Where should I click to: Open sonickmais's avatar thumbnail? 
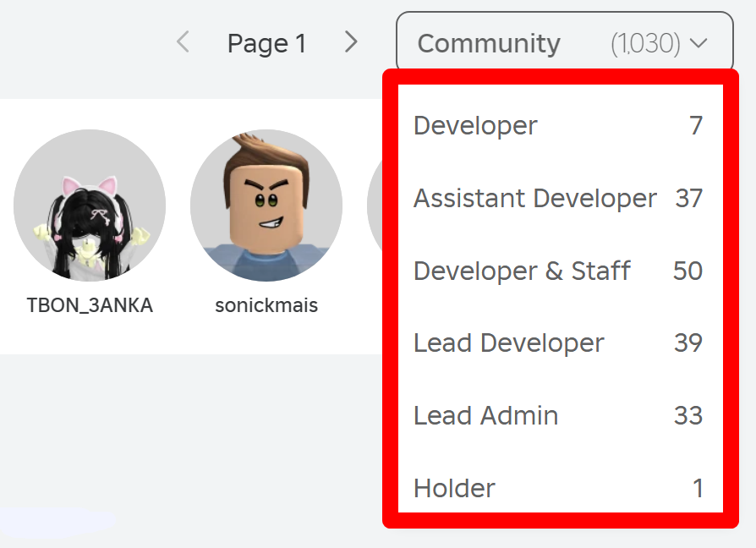tap(266, 205)
